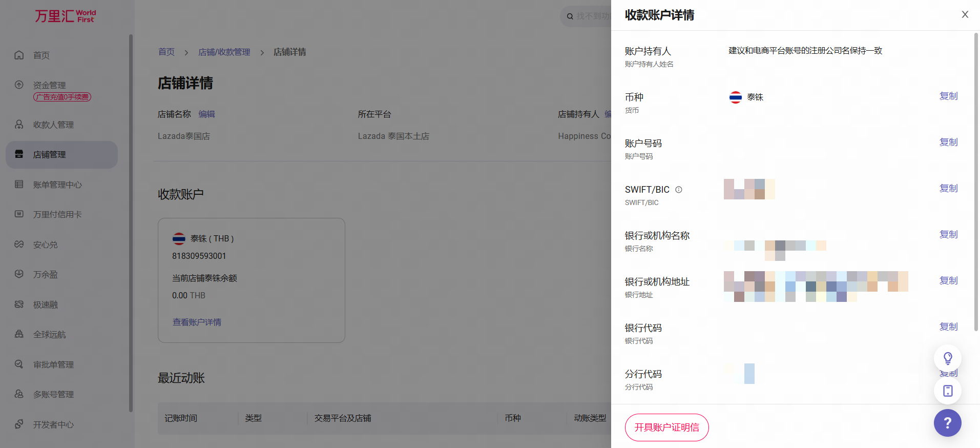Image resolution: width=980 pixels, height=448 pixels.
Task: Click the SWIFT/BIC info icon
Action: coord(679,190)
